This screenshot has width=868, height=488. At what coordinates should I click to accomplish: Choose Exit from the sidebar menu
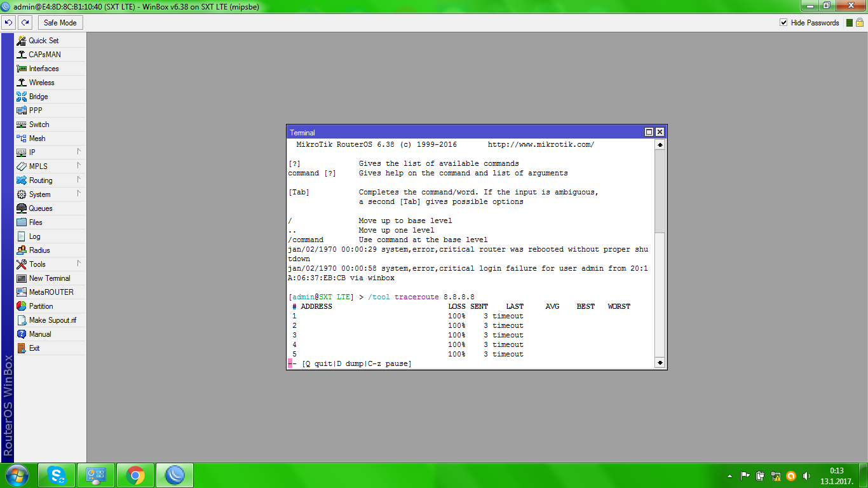50,348
